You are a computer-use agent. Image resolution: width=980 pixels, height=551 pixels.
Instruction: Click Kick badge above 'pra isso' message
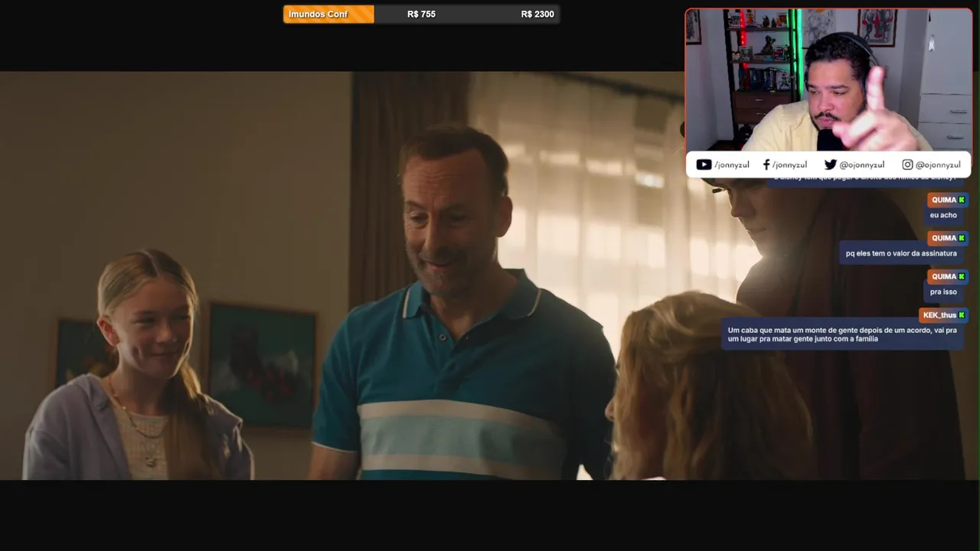962,276
